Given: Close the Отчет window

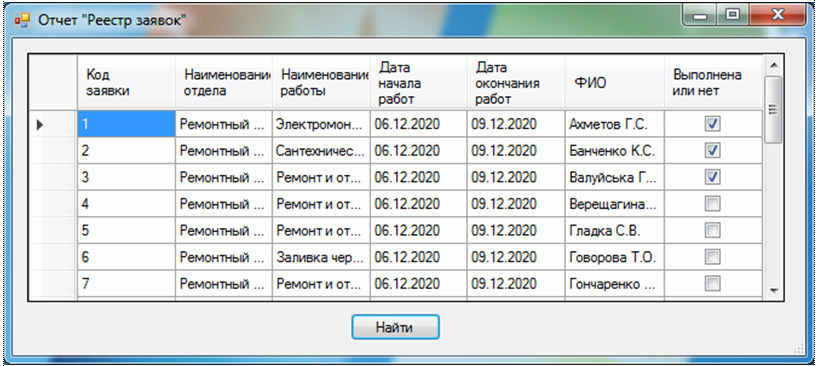Looking at the screenshot, I should point(778,16).
